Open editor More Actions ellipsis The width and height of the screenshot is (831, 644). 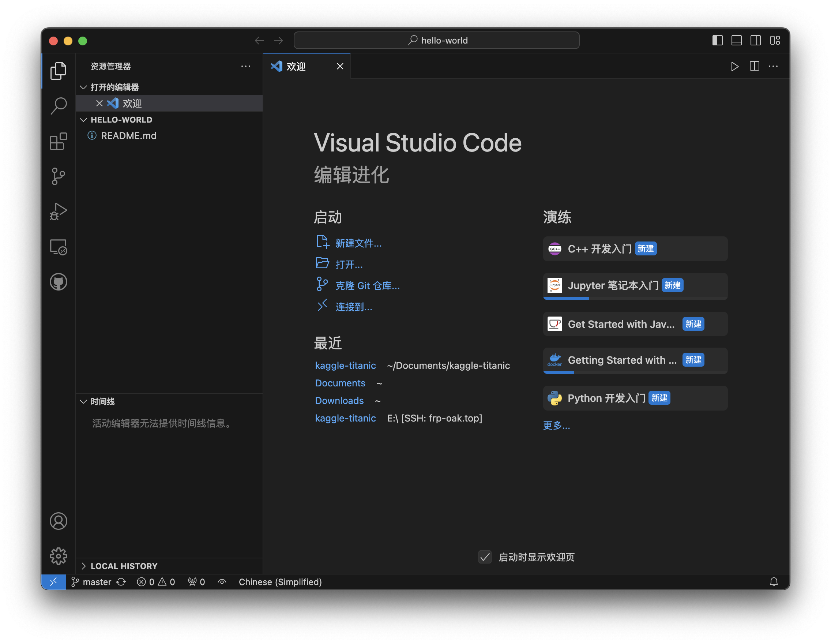[773, 66]
